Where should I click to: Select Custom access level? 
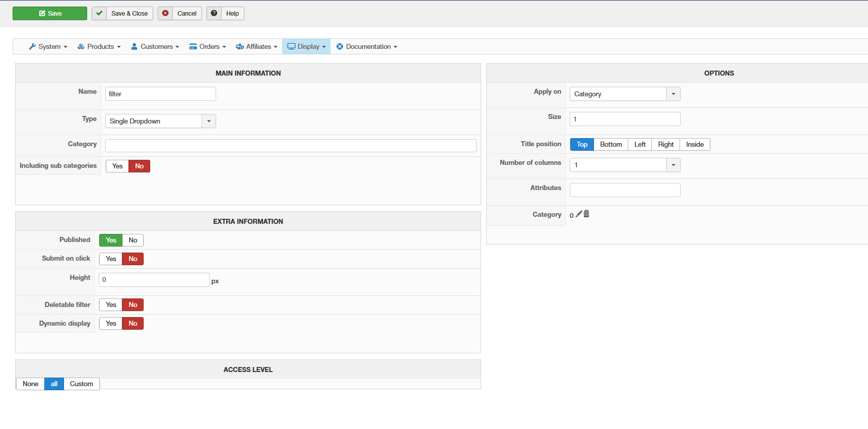pyautogui.click(x=81, y=384)
